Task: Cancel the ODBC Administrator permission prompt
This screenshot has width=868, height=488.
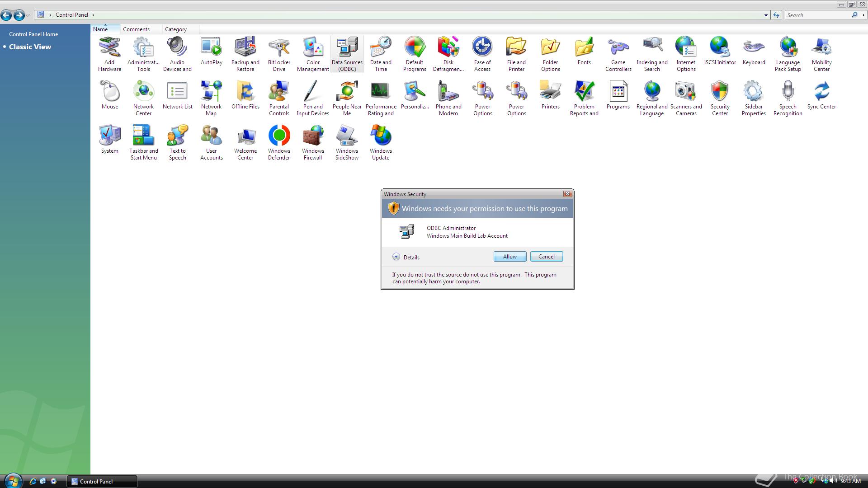Action: tap(546, 256)
